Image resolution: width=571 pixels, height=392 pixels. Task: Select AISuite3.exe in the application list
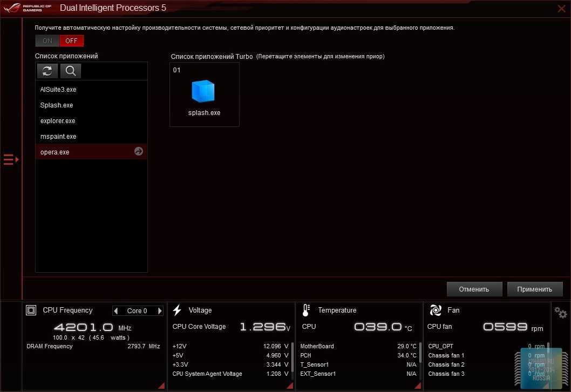58,90
